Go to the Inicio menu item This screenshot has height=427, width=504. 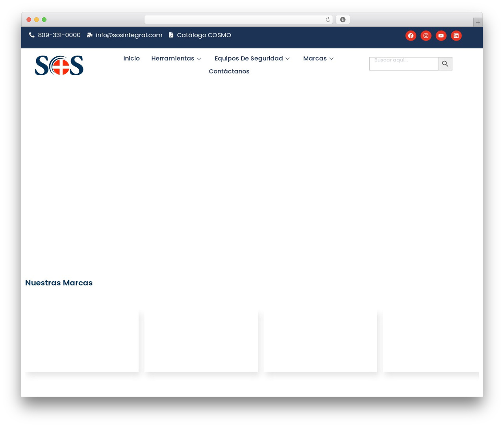click(x=132, y=58)
